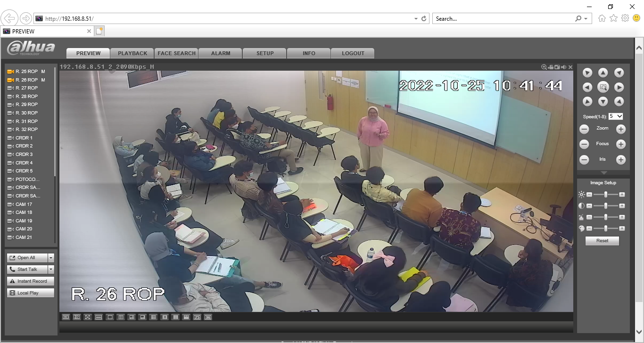This screenshot has height=343, width=644.
Task: Pan camera down with PTZ down arrow
Action: (603, 101)
